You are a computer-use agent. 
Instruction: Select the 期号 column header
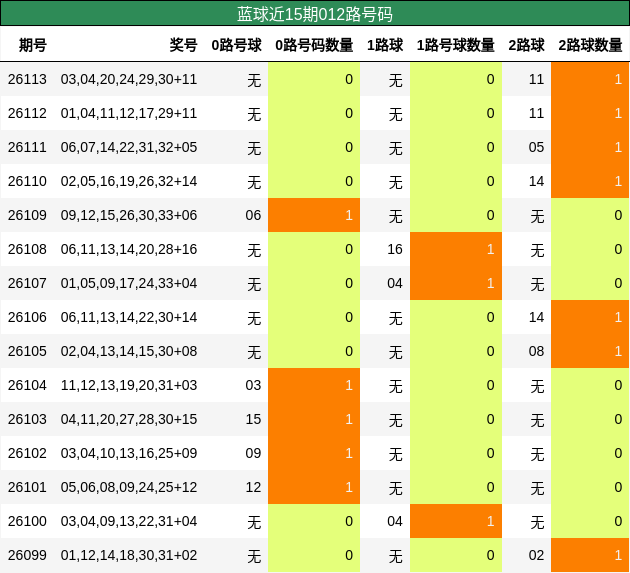[x=33, y=45]
